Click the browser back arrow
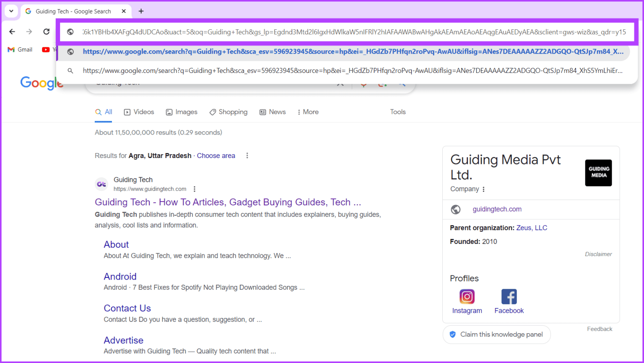The width and height of the screenshot is (644, 363). [x=12, y=31]
